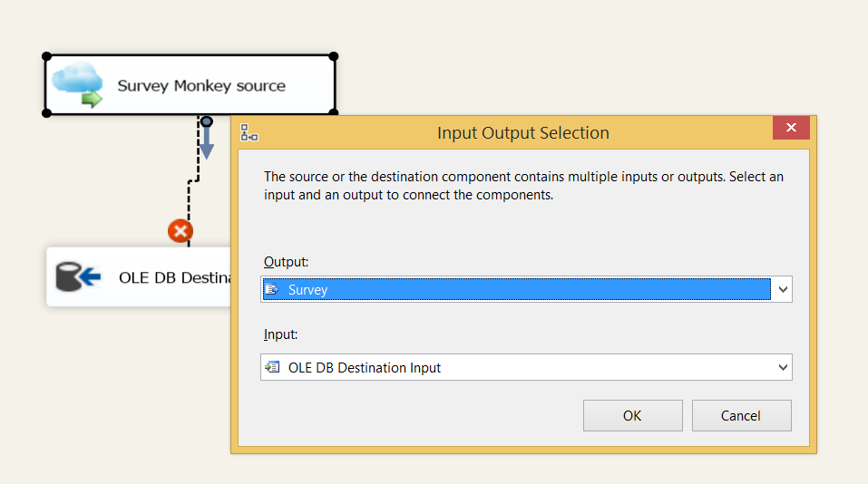This screenshot has width=868, height=484.
Task: Click the OLE DB Destination Input item icon
Action: click(x=272, y=367)
